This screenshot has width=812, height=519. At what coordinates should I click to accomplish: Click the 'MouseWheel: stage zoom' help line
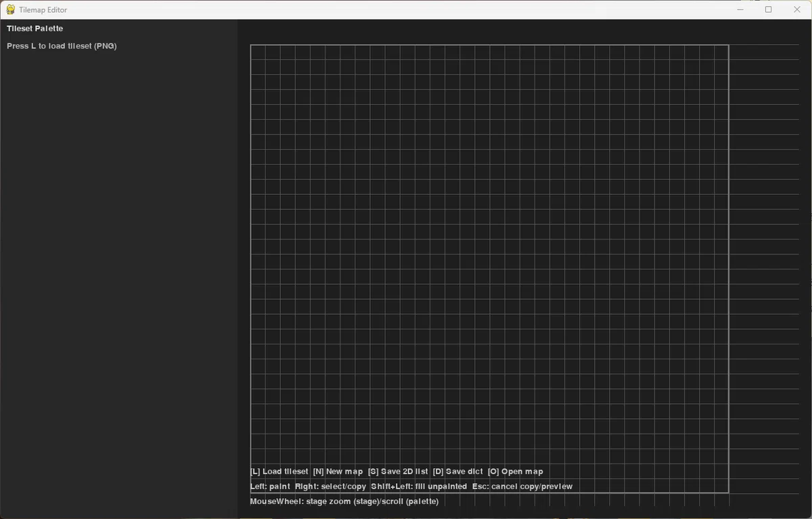coord(344,501)
